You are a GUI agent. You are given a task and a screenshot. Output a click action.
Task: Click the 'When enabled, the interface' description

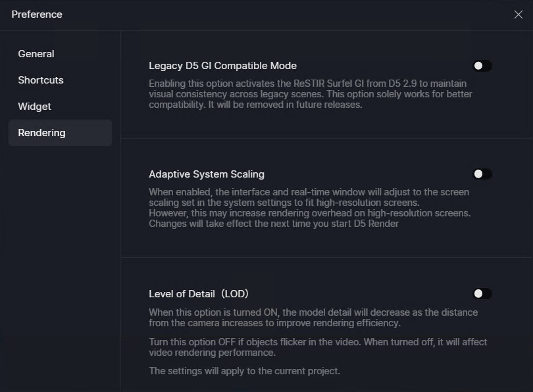pyautogui.click(x=309, y=197)
